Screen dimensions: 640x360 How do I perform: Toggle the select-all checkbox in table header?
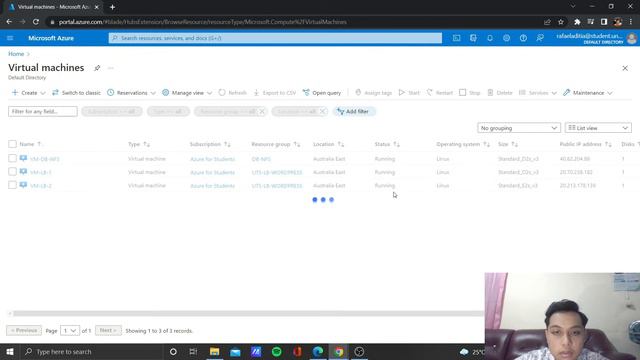point(12,144)
